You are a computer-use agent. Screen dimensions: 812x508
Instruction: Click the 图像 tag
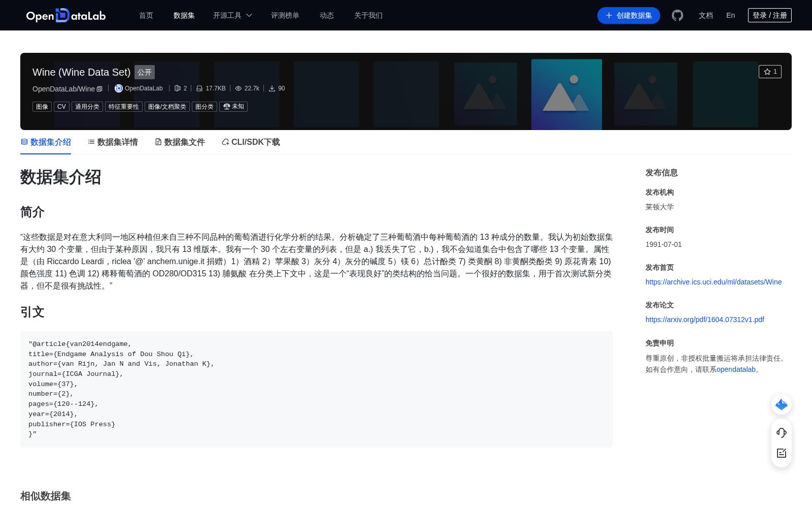(x=42, y=107)
